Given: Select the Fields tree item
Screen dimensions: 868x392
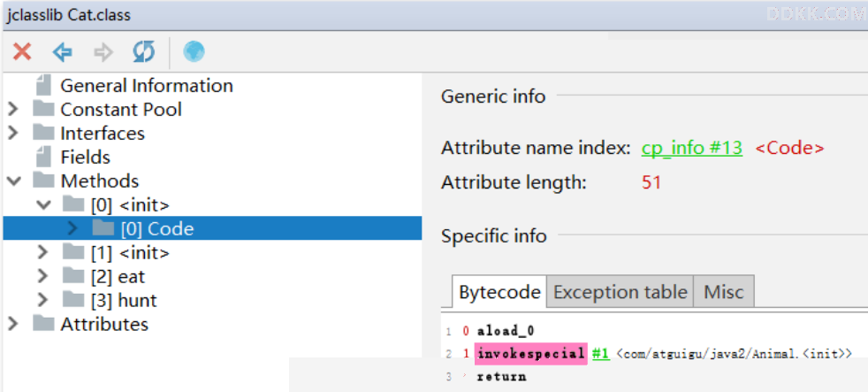Looking at the screenshot, I should [x=85, y=157].
